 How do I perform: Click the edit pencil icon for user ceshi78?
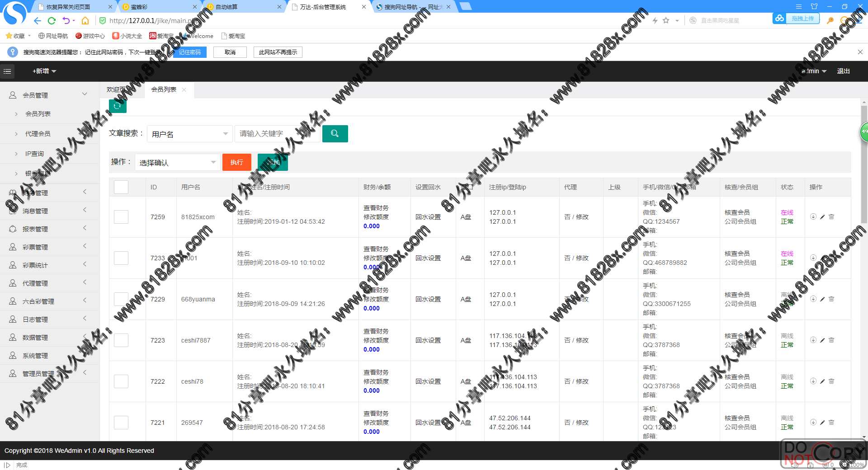(x=822, y=381)
